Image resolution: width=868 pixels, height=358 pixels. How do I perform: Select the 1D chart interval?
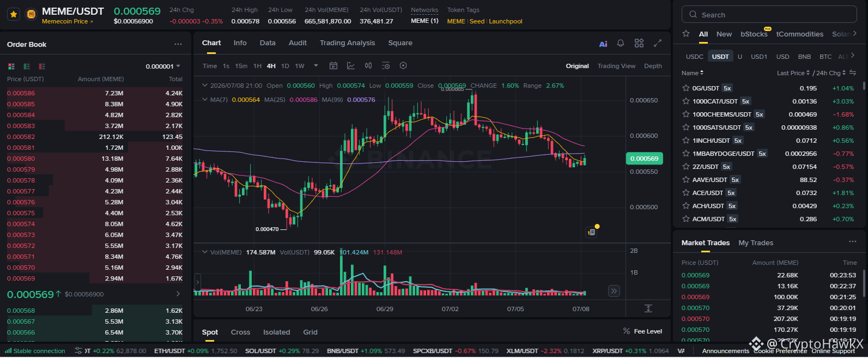[x=285, y=66]
